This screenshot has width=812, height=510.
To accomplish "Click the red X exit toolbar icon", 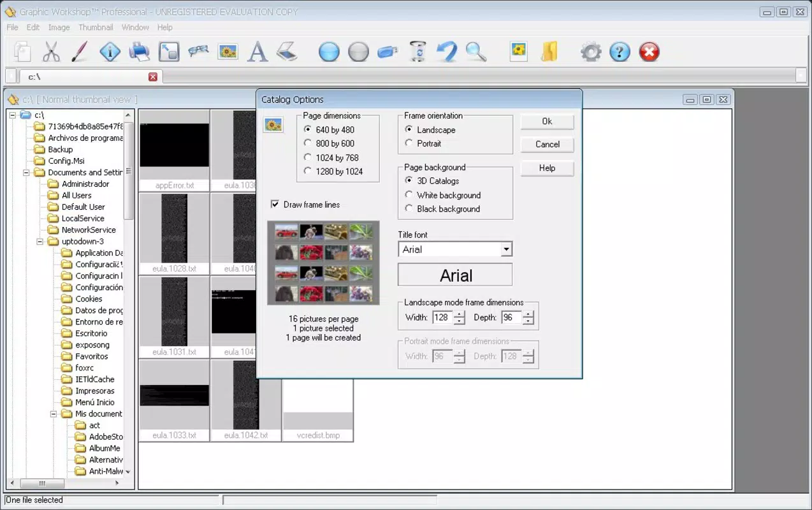I will tap(649, 52).
